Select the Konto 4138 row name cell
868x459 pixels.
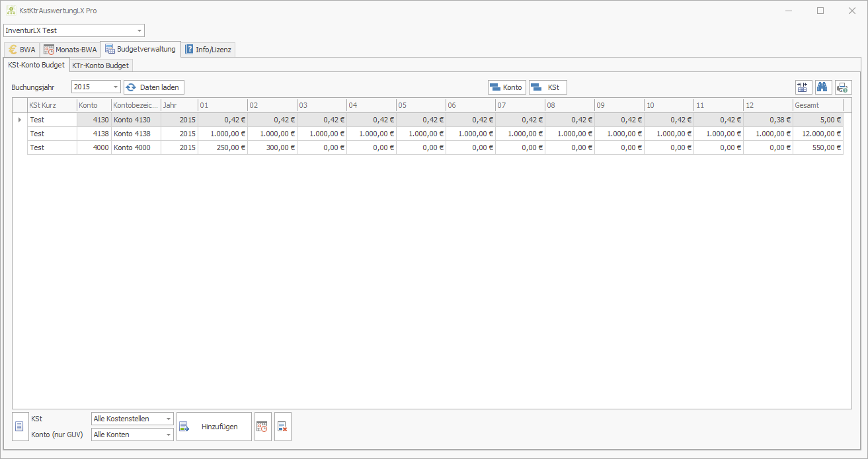pyautogui.click(x=136, y=134)
